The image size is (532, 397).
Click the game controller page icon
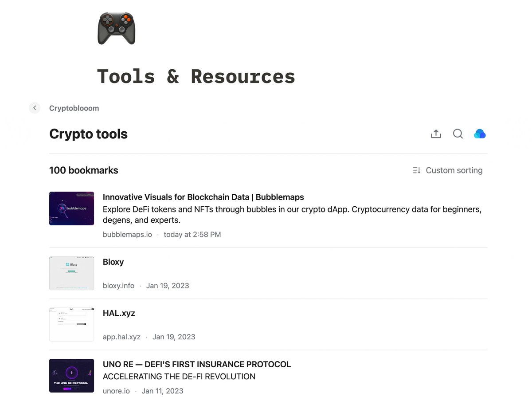point(116,28)
